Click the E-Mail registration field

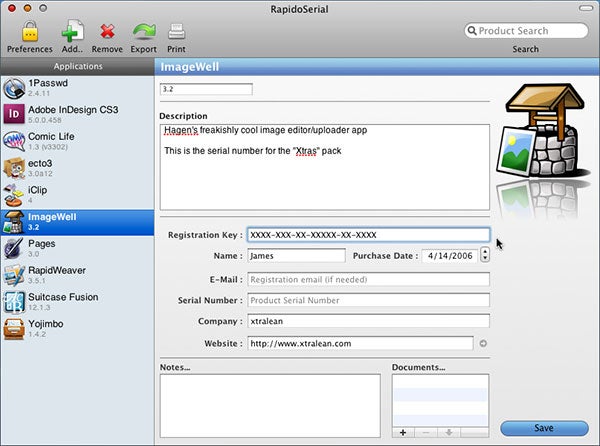pyautogui.click(x=368, y=279)
